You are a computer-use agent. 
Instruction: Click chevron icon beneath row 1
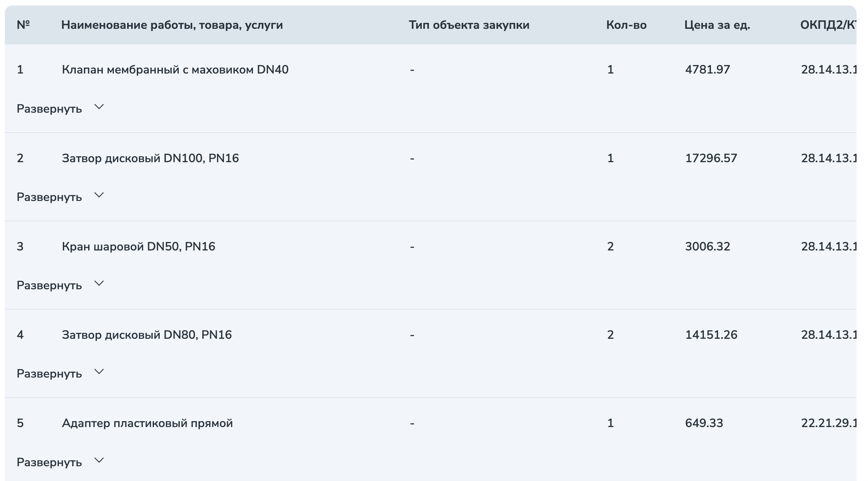point(99,107)
